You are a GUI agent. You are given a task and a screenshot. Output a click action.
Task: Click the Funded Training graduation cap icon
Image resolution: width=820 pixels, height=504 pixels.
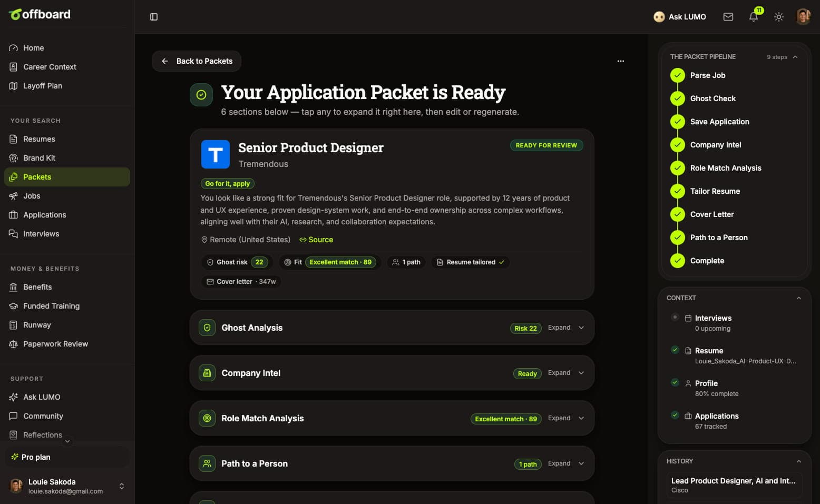[14, 306]
